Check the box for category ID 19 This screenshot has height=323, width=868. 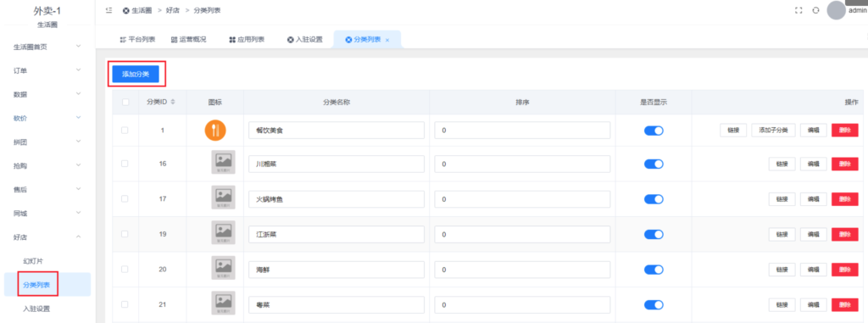(x=125, y=234)
